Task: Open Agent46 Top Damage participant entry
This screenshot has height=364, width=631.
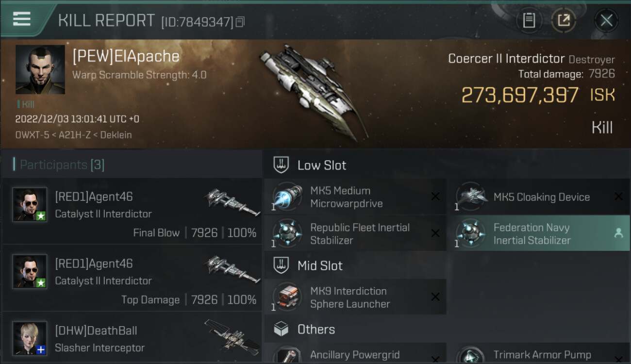Action: [x=132, y=278]
